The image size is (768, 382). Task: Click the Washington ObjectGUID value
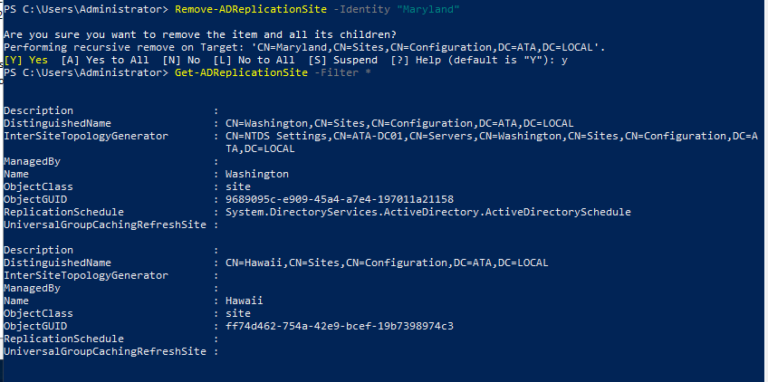pos(339,199)
